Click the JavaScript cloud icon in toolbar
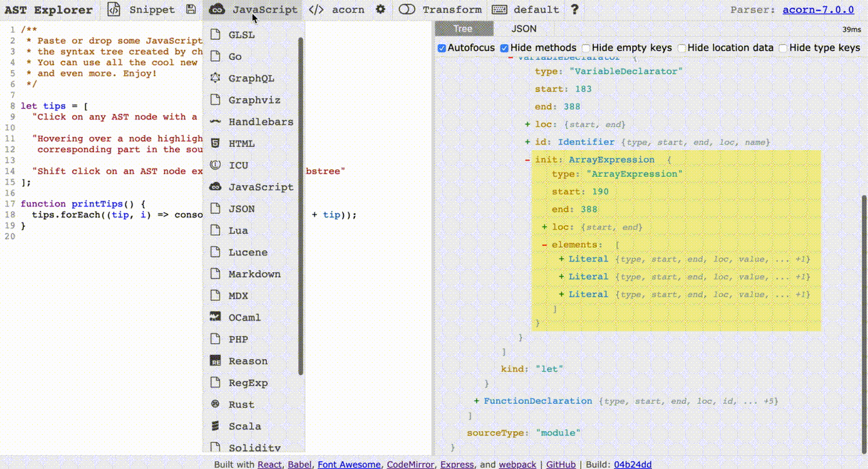Image resolution: width=868 pixels, height=469 pixels. point(217,10)
